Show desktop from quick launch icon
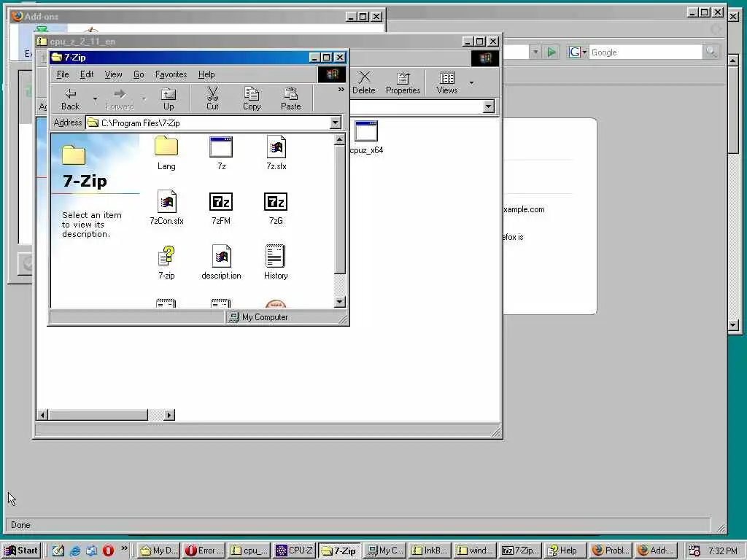The width and height of the screenshot is (747, 560). 58,551
